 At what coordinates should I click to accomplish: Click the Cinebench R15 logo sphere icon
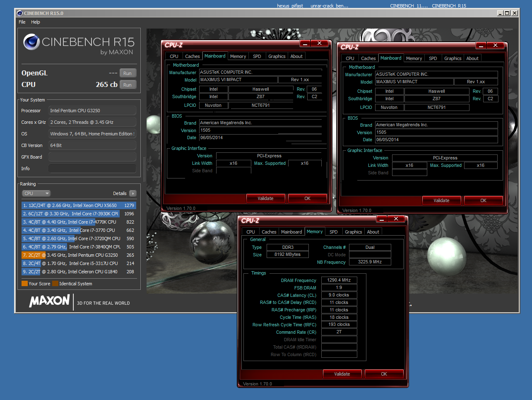click(x=31, y=42)
